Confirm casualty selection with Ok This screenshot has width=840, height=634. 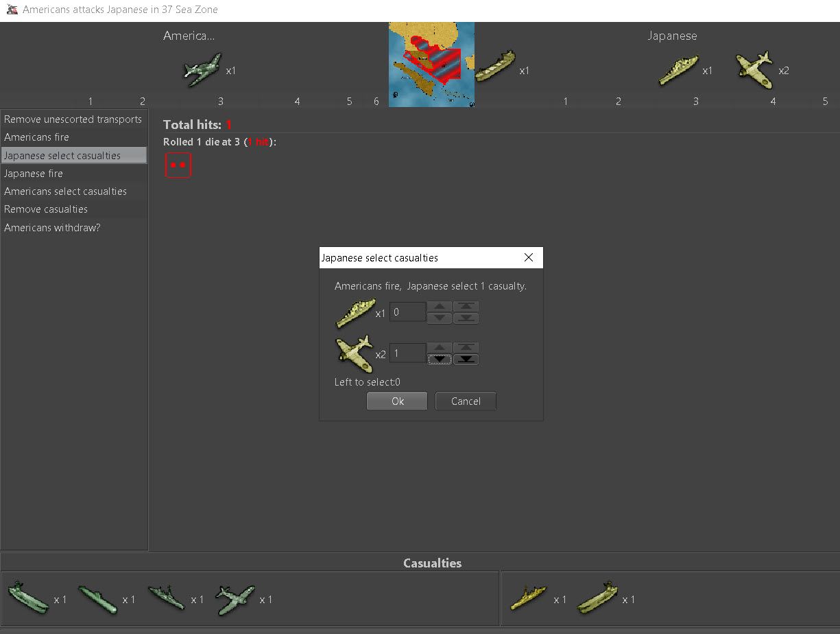(397, 401)
